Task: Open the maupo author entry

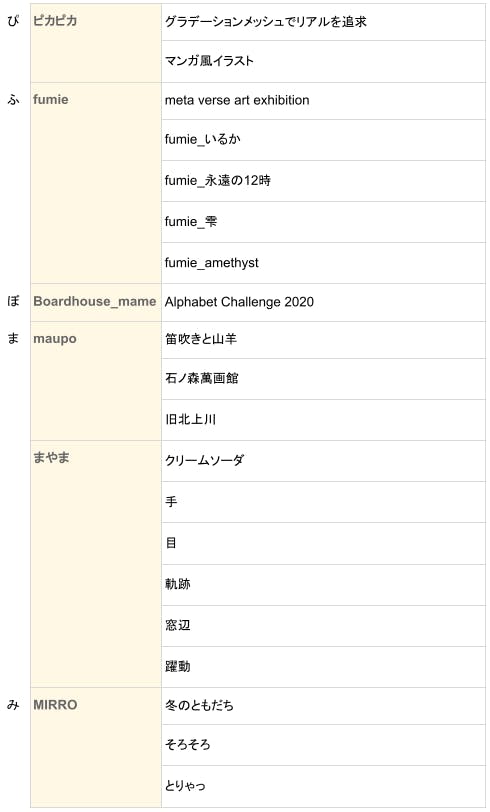Action: (55, 339)
